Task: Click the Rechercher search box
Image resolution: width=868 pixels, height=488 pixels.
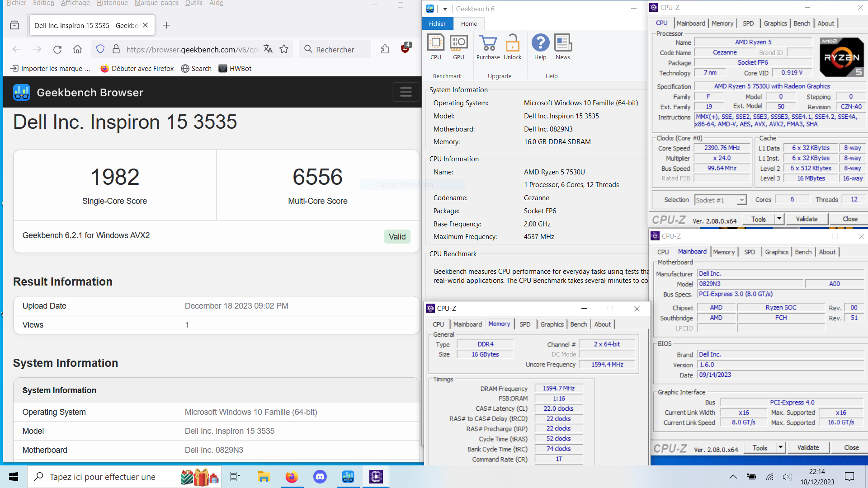Action: point(335,49)
